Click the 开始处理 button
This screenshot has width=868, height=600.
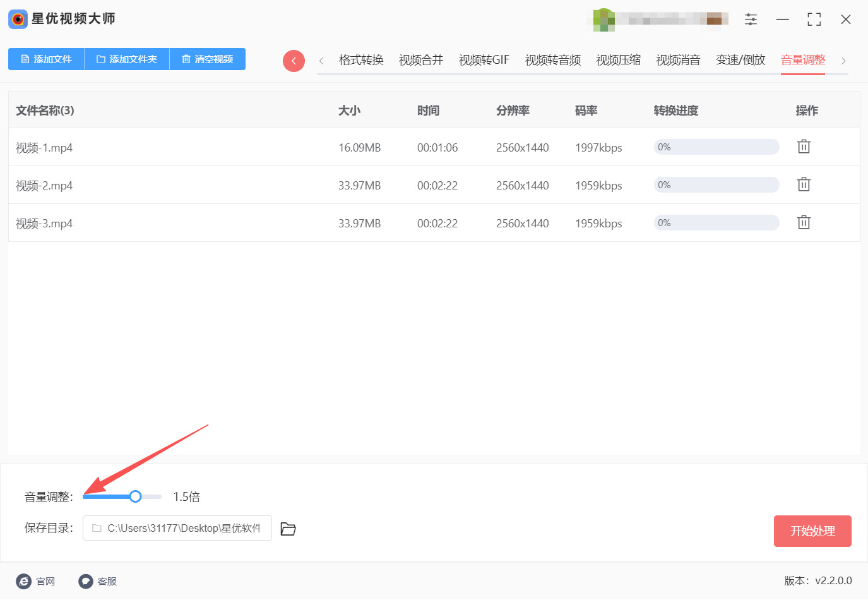812,531
